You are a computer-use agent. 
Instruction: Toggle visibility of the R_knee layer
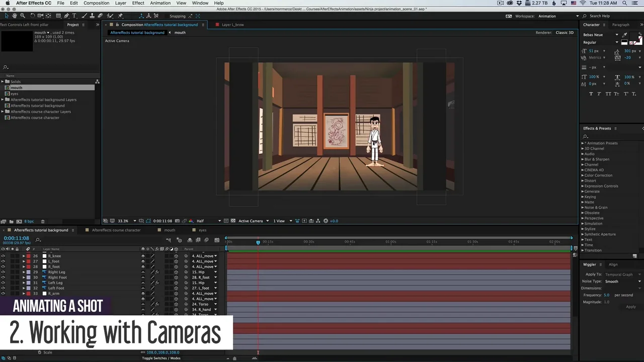tap(3, 256)
